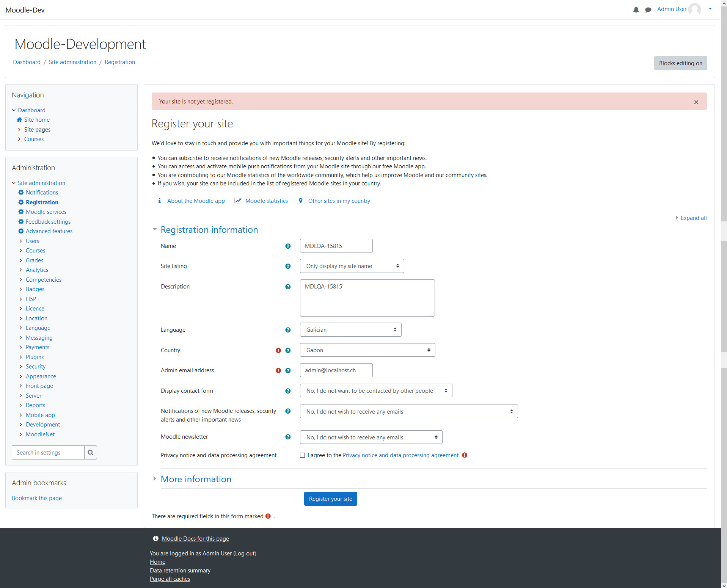Open the Language dropdown showing Galician
The height and width of the screenshot is (588, 727).
point(350,329)
